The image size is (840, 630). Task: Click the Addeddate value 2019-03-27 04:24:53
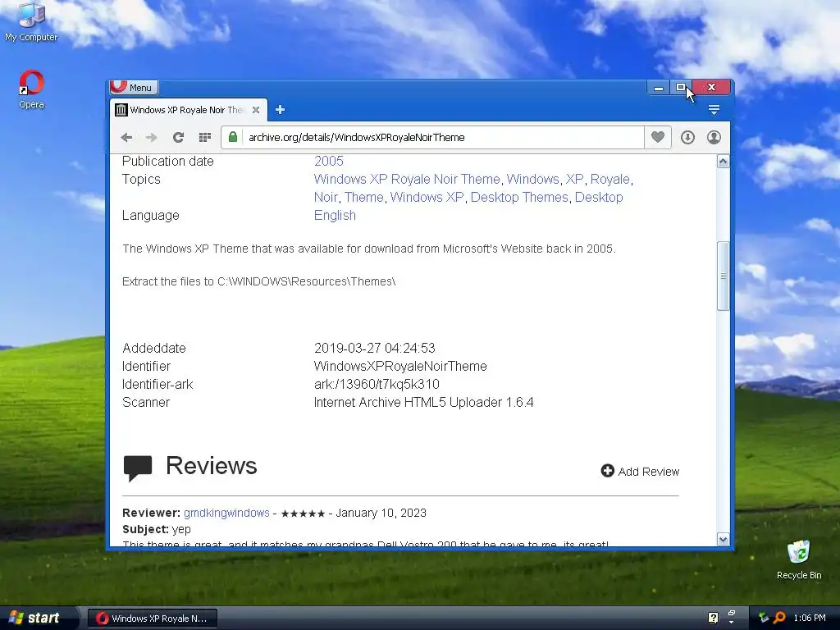(x=374, y=348)
